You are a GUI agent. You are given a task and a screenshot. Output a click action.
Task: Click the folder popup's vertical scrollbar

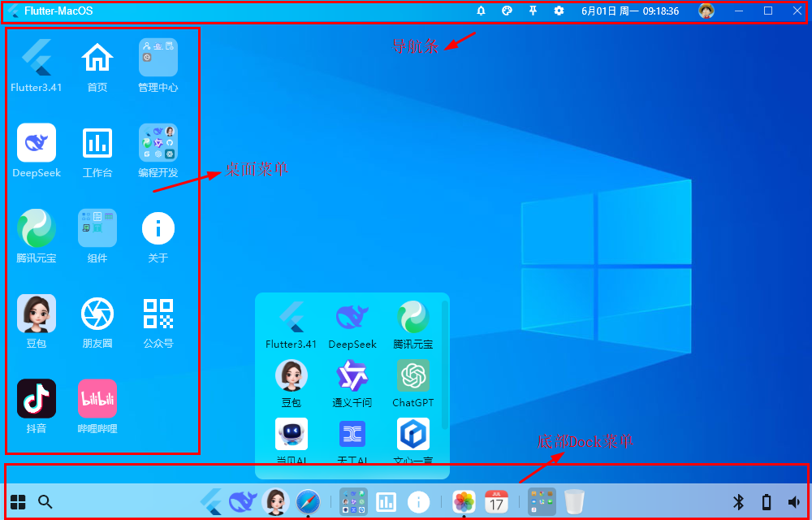point(445,365)
